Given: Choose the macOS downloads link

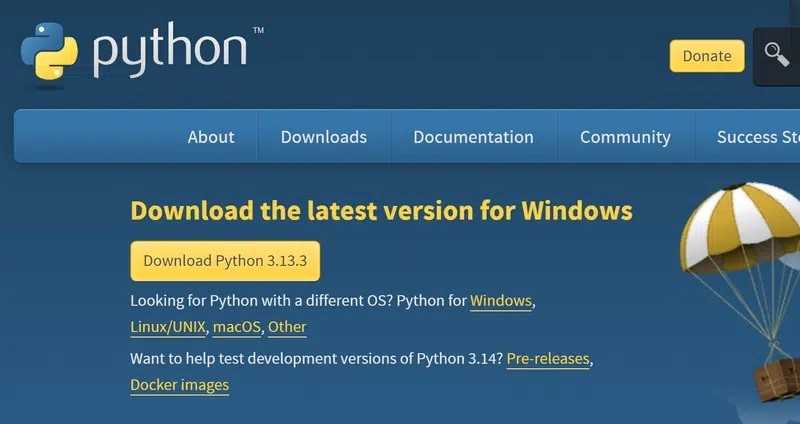Looking at the screenshot, I should click(236, 327).
